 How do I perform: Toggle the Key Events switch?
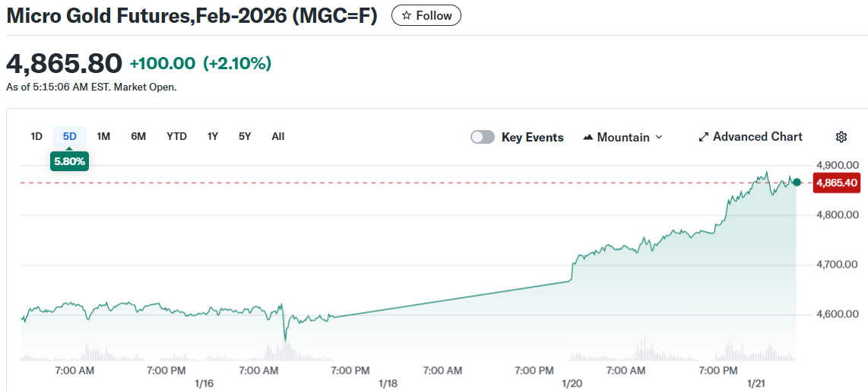483,137
